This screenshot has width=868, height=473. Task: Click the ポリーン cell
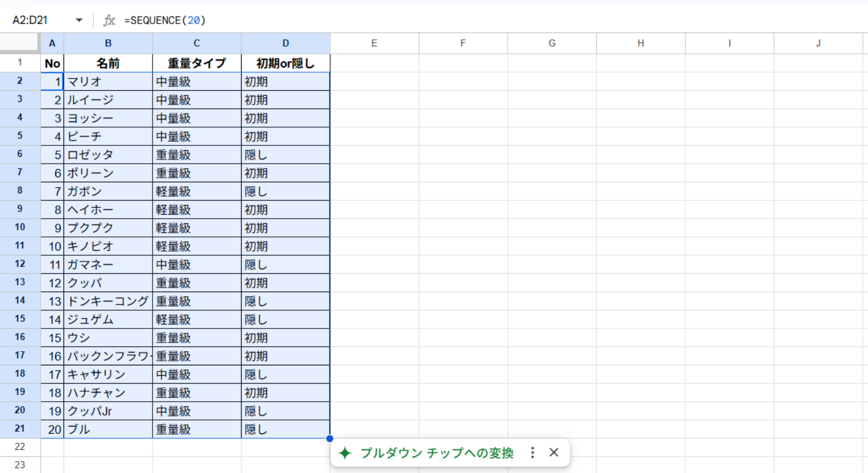click(108, 173)
